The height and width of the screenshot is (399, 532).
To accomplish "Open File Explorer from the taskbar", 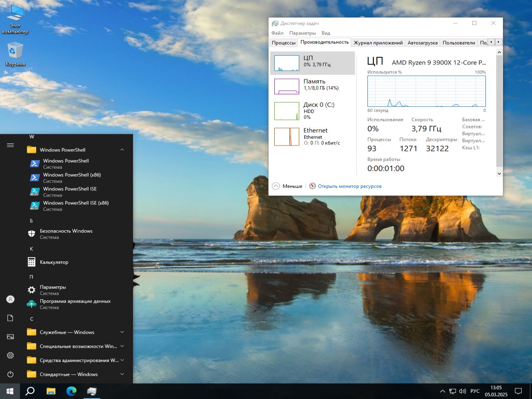I will [51, 391].
